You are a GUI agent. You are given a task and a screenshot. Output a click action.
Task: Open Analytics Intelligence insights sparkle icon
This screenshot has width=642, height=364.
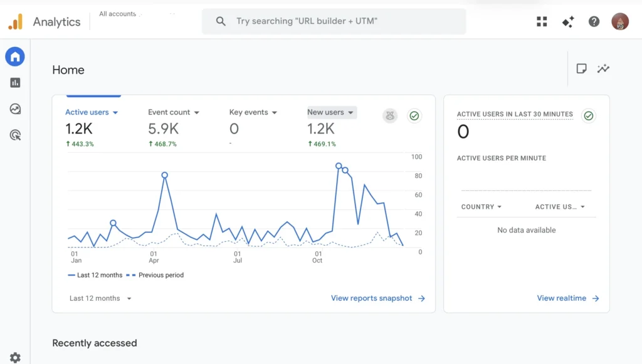coord(568,21)
